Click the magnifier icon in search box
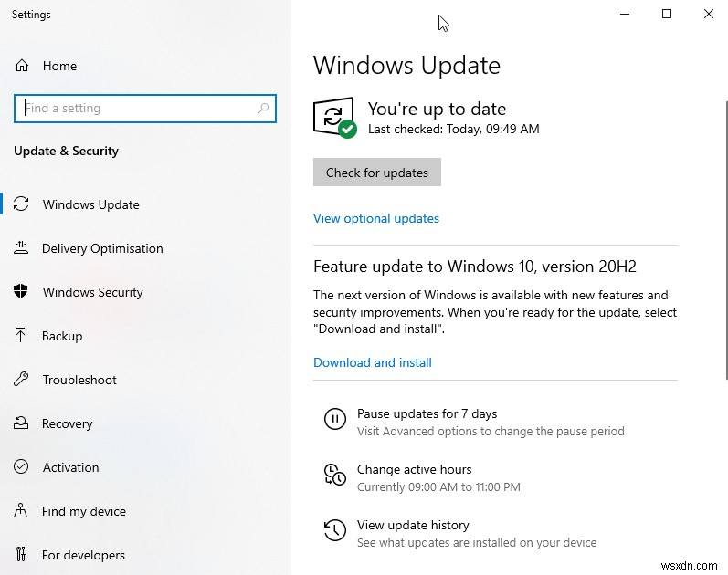This screenshot has height=575, width=728. pos(263,108)
